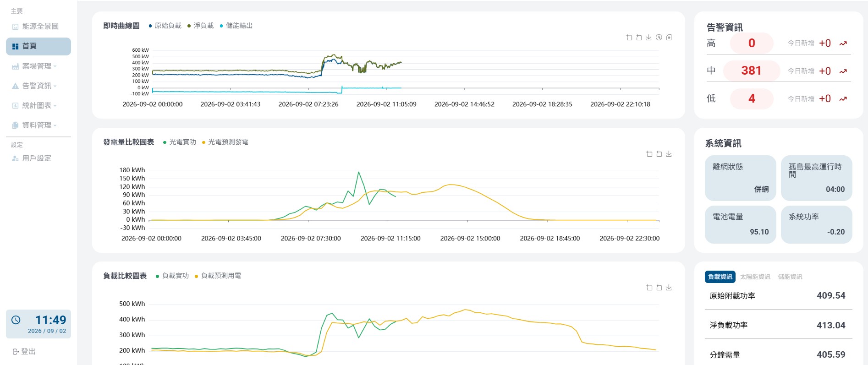Click the trend arrow icon in 高 alert row
868x365 pixels.
(x=843, y=44)
